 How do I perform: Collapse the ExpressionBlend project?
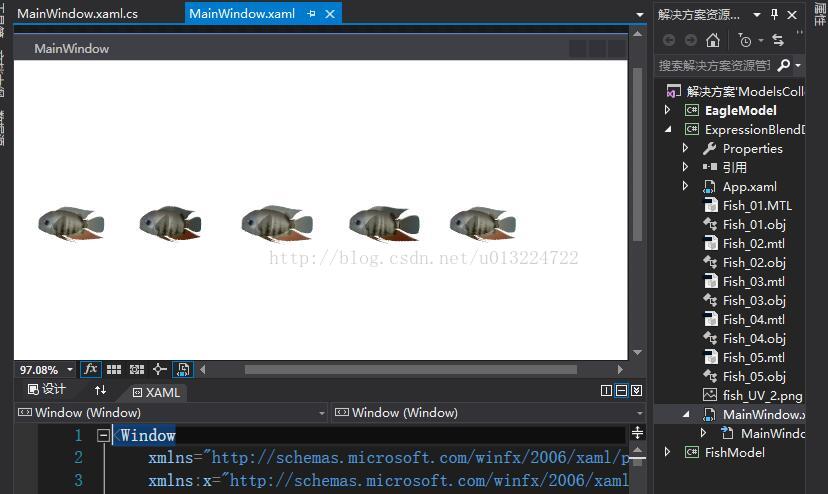tap(668, 129)
